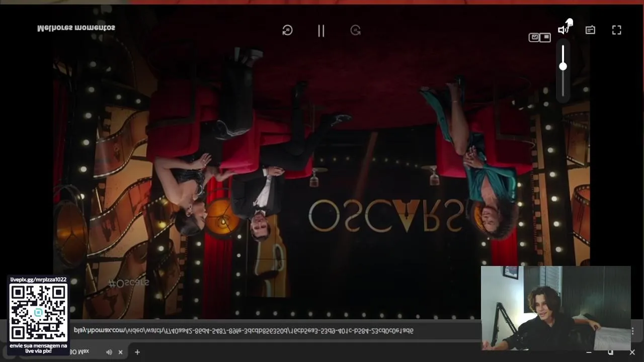Click the streamer webcam overlay
This screenshot has width=644, height=362.
point(555,308)
